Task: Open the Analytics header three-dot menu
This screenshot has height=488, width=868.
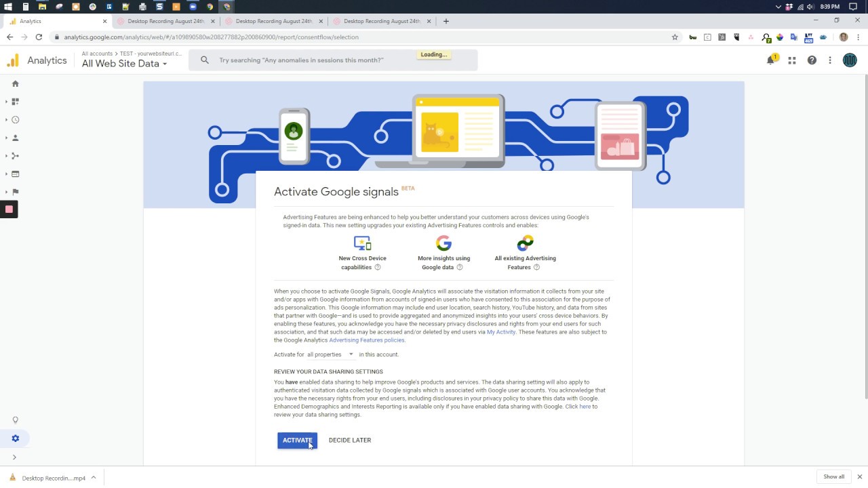Action: click(x=830, y=60)
